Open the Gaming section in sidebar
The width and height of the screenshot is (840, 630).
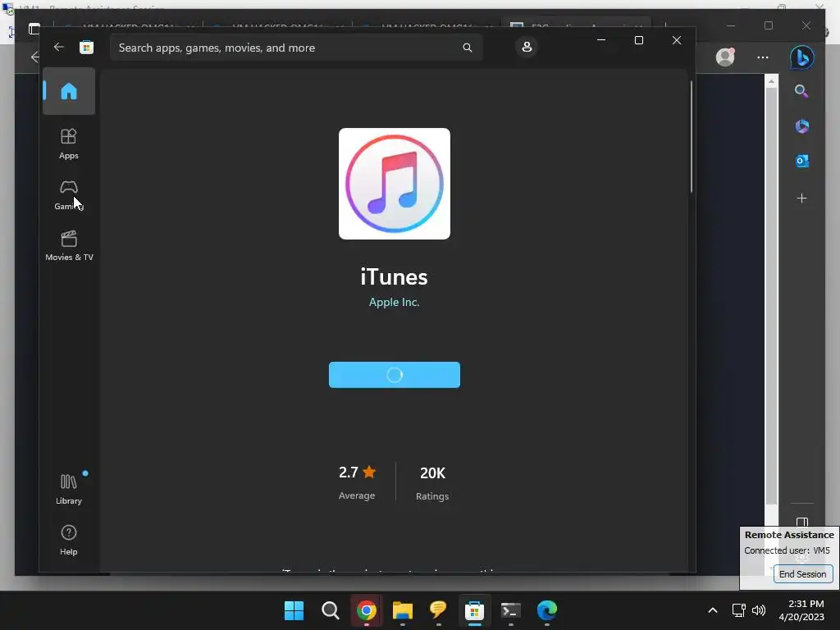click(69, 195)
